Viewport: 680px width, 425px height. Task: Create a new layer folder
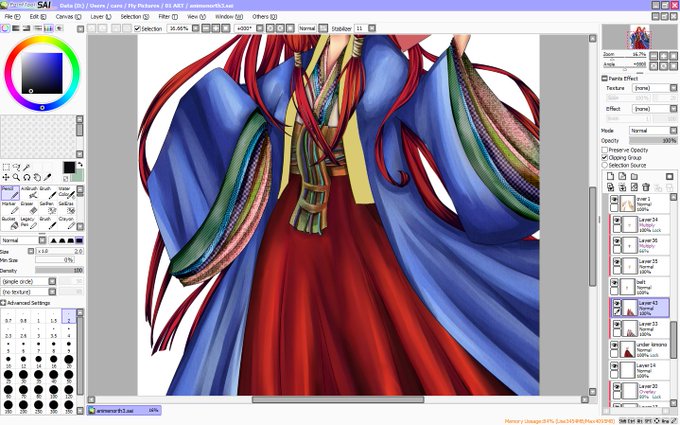[x=634, y=176]
